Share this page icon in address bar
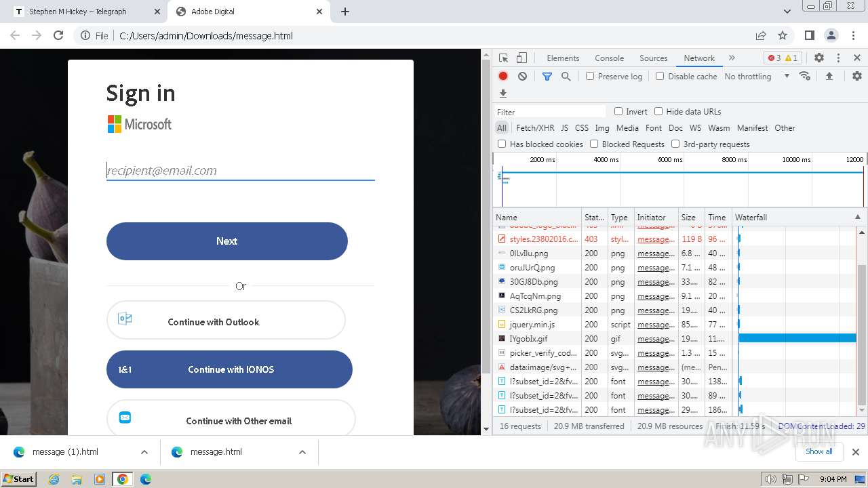Image resolution: width=868 pixels, height=488 pixels. (761, 36)
